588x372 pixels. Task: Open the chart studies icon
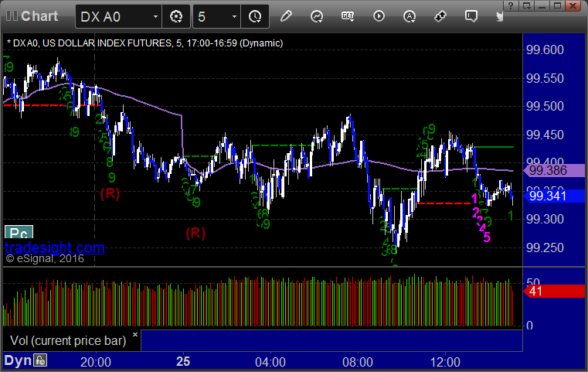click(x=317, y=16)
